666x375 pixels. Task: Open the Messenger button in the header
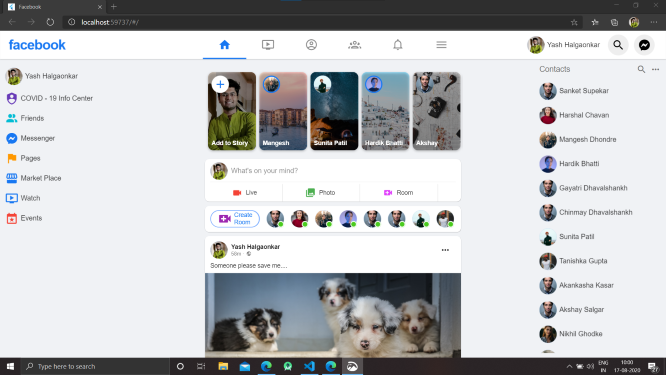pyautogui.click(x=644, y=45)
